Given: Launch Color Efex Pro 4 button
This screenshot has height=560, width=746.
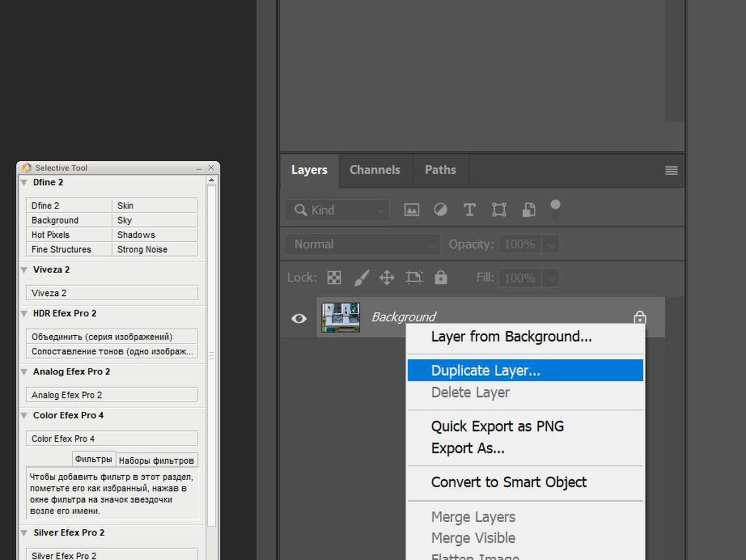Looking at the screenshot, I should (112, 439).
